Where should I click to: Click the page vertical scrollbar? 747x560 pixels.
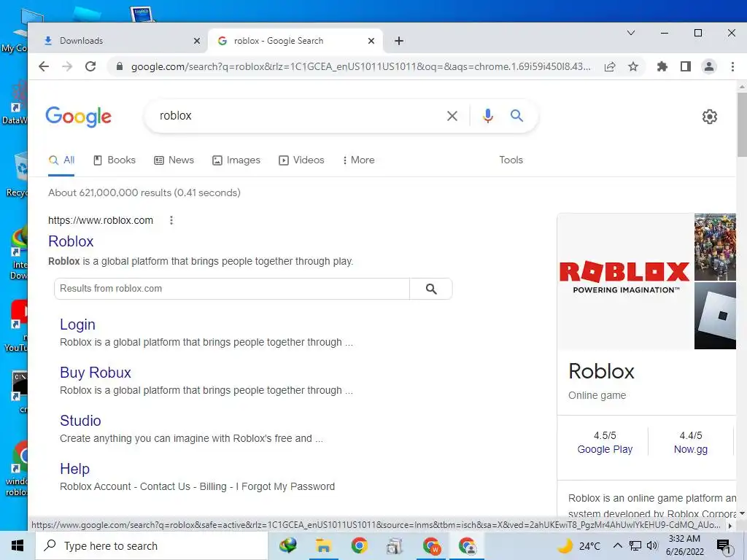click(742, 125)
